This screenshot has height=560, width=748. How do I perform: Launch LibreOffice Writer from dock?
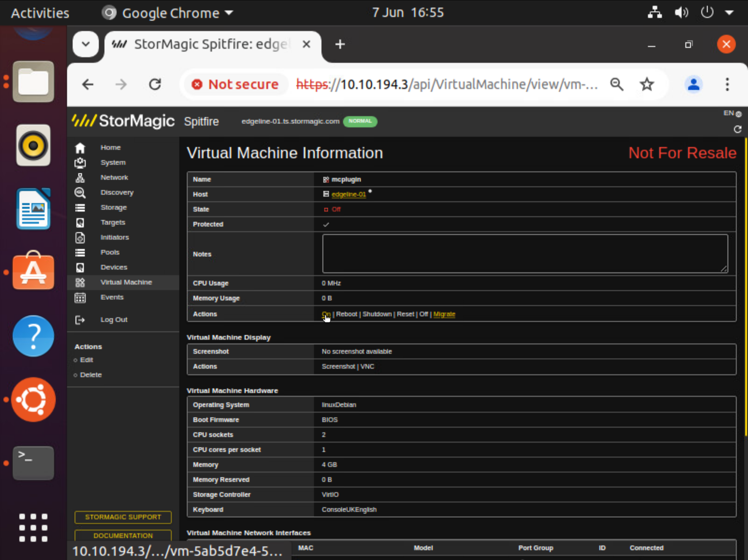pos(33,209)
